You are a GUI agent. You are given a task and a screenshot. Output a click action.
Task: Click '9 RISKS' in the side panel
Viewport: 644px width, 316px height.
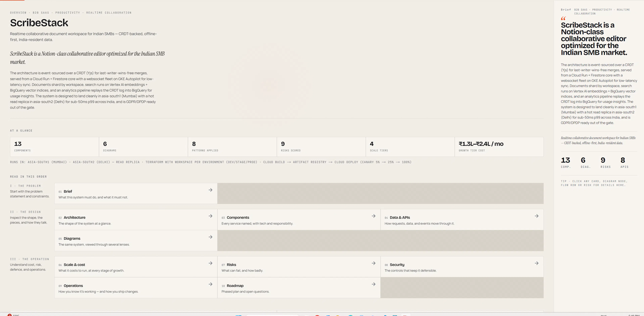606,162
